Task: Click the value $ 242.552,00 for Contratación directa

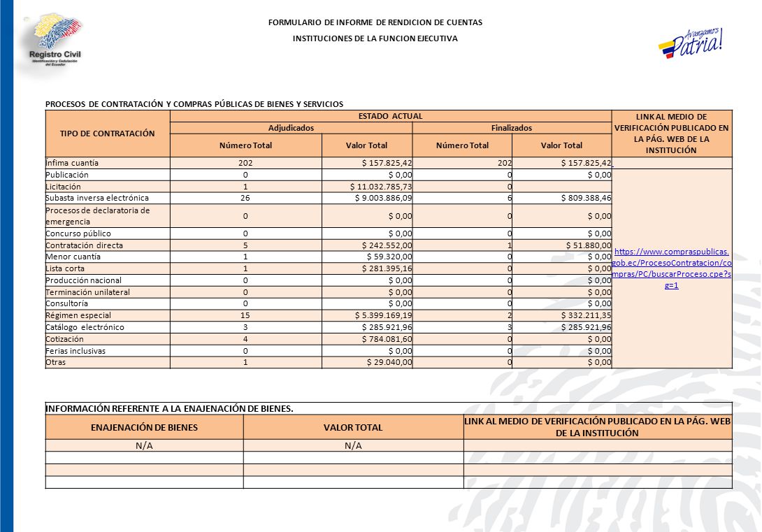Action: point(387,245)
